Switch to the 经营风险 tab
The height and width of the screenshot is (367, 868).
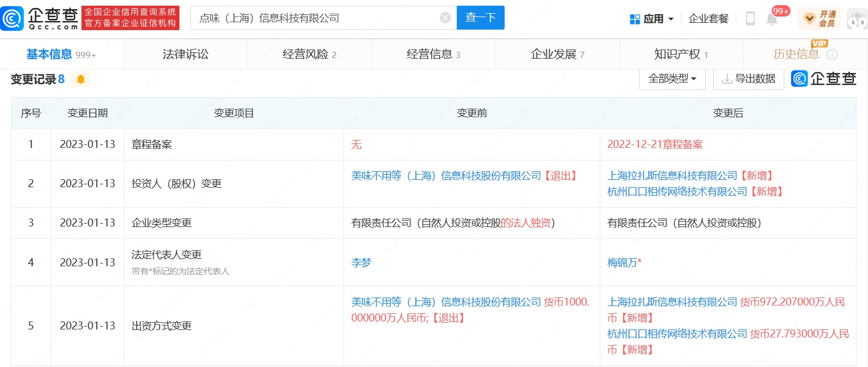(x=309, y=55)
